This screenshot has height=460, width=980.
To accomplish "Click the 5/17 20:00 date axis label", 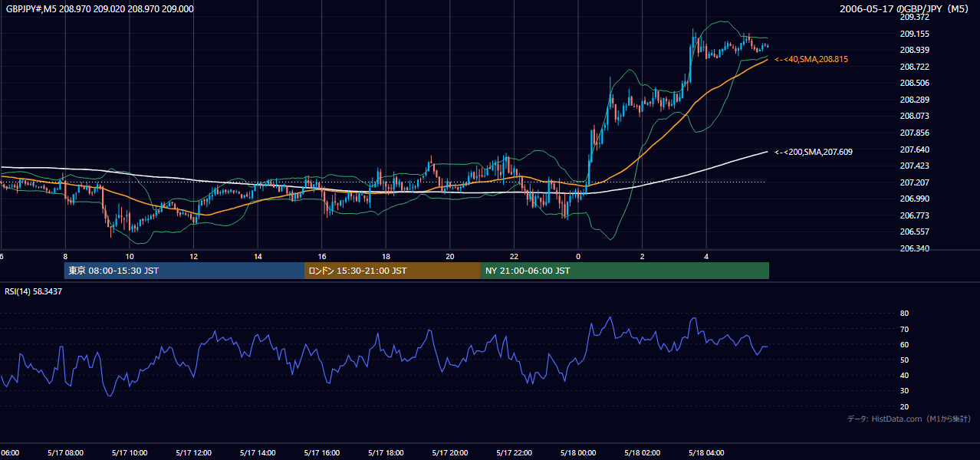I will click(x=450, y=452).
